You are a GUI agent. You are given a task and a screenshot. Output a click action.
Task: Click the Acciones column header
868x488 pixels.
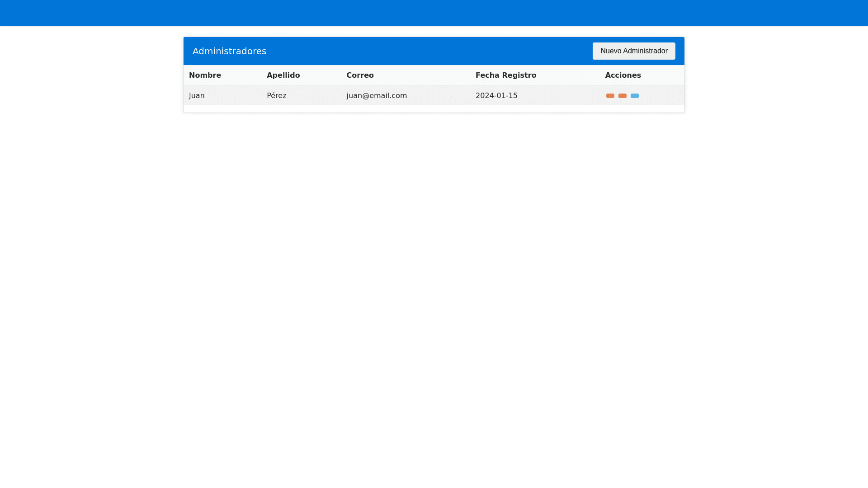pyautogui.click(x=623, y=75)
